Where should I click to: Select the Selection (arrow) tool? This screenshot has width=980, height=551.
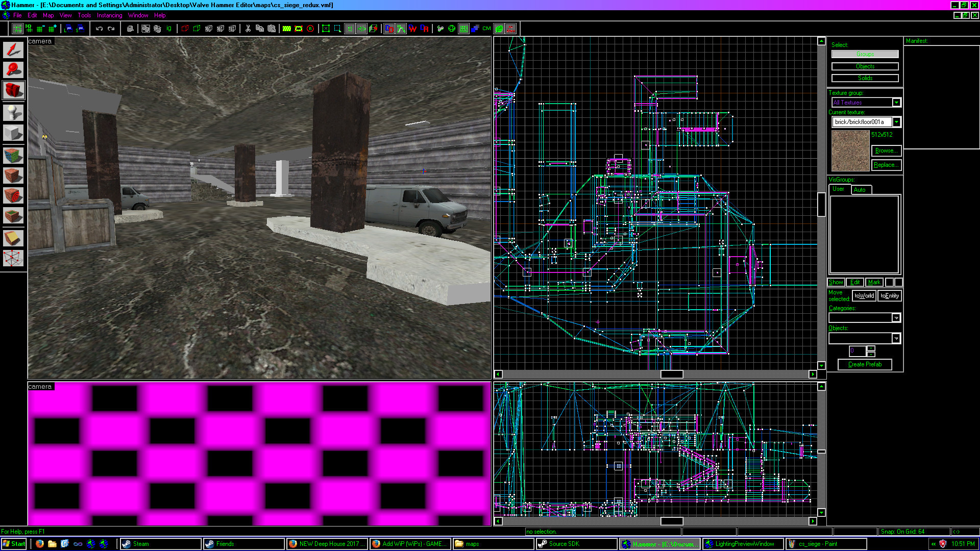click(x=13, y=49)
